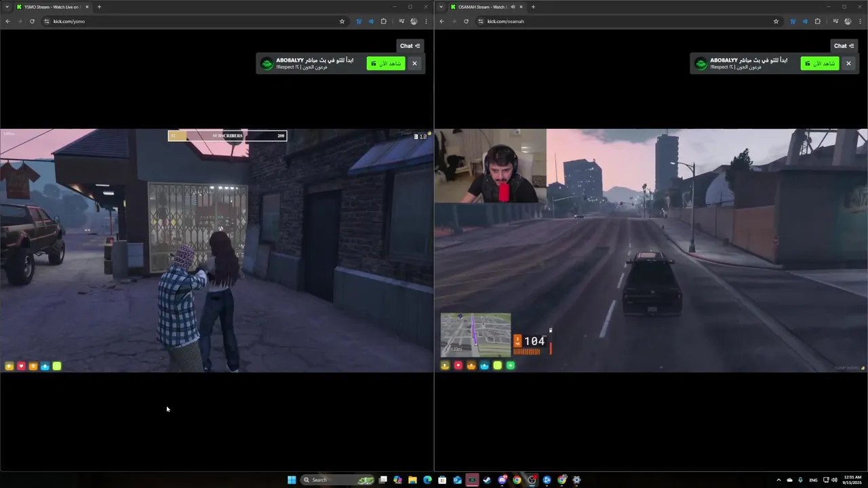The width and height of the screenshot is (868, 488).
Task: Show hidden system tray icons
Action: click(x=778, y=480)
